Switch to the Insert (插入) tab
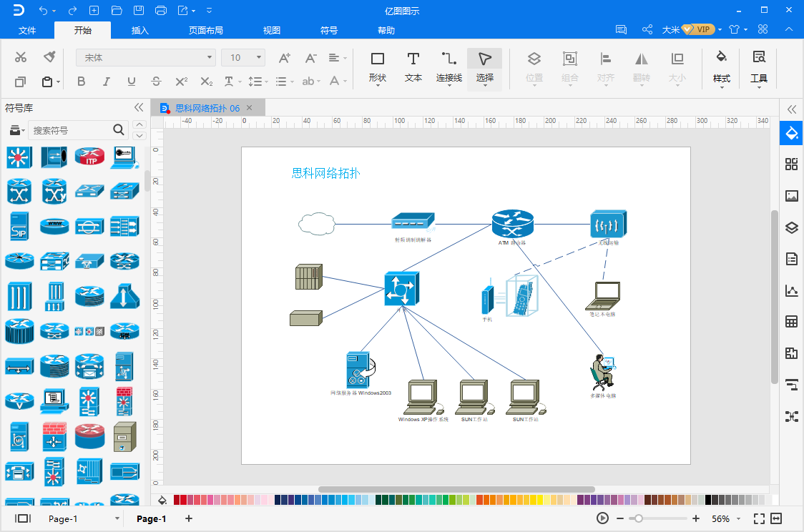Image resolution: width=804 pixels, height=532 pixels. 140,30
